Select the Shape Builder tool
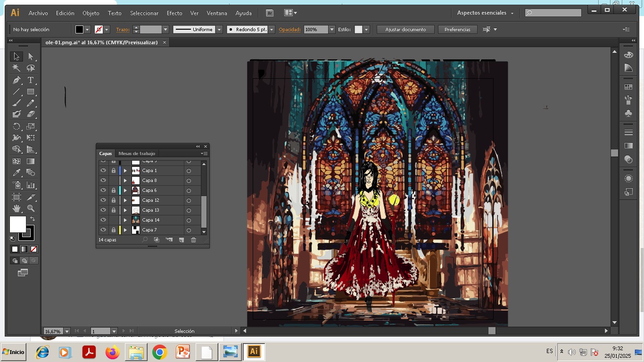Screen dimensions: 644x362 tap(16, 149)
